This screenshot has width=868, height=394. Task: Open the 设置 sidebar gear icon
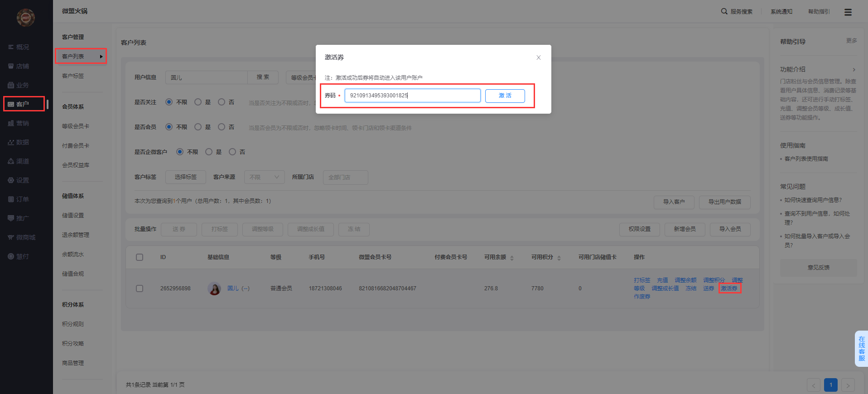(11, 180)
